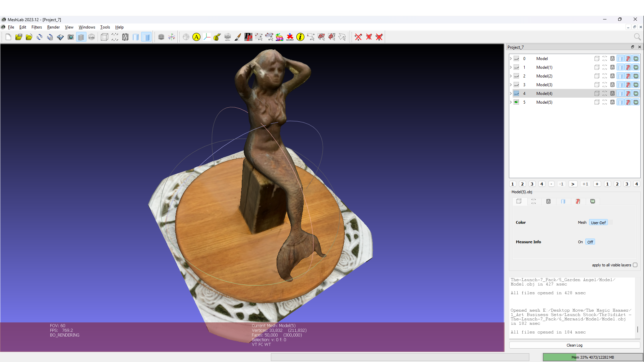Expand the Model(2) layer row
Viewport: 644px width, 362px height.
511,76
